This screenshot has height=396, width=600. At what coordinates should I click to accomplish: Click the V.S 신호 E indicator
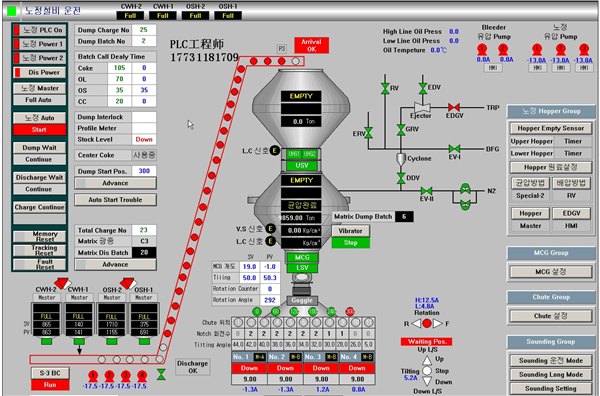point(270,229)
